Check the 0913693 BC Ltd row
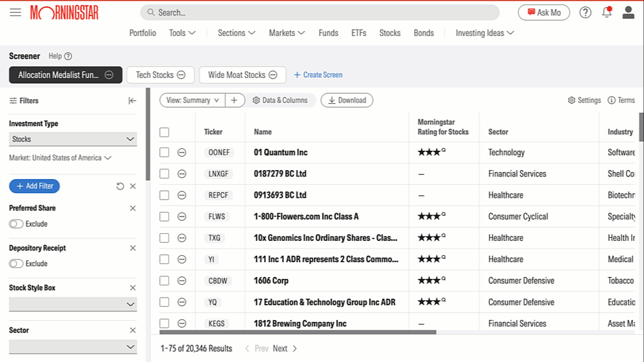644x362 pixels. (x=164, y=195)
